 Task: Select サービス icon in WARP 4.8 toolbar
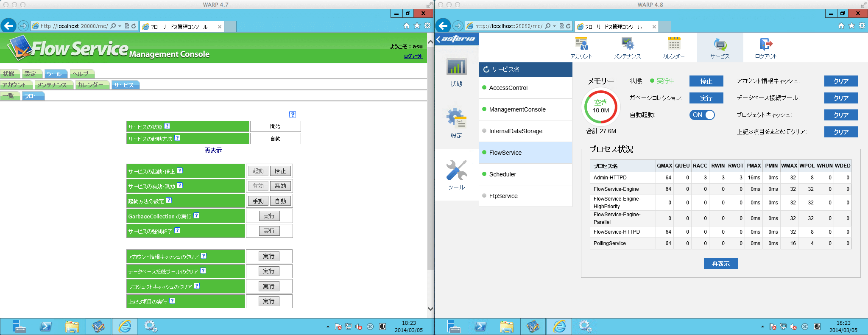720,47
